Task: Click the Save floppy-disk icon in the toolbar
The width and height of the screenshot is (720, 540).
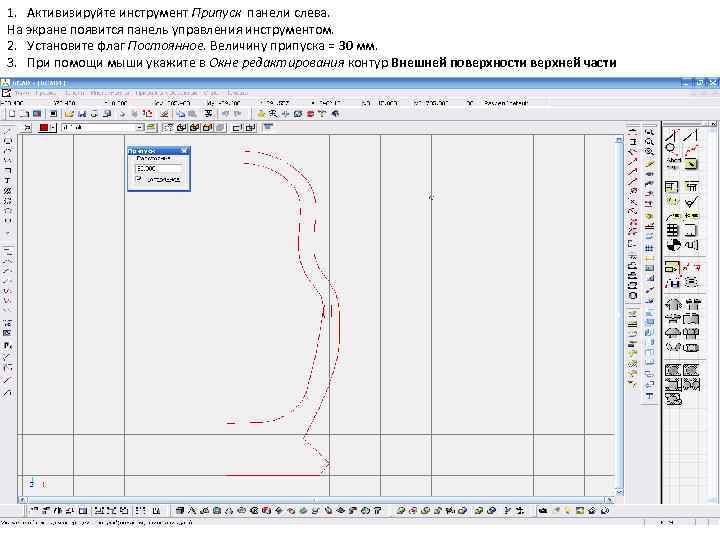Action: pyautogui.click(x=82, y=114)
